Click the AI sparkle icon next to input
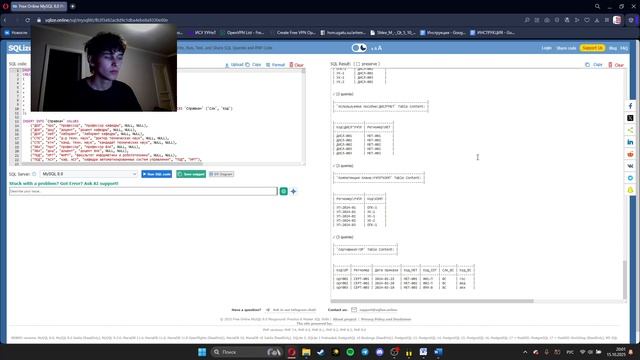640x360 pixels. click(293, 191)
